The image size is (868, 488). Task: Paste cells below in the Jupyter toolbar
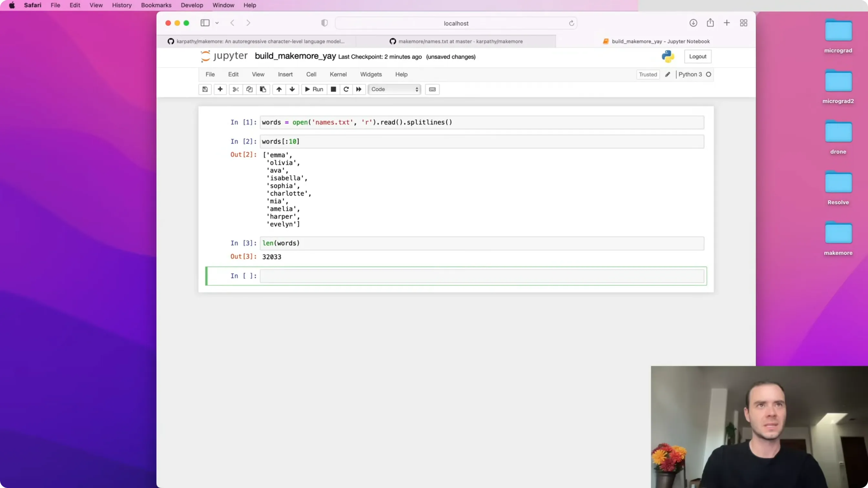point(263,89)
